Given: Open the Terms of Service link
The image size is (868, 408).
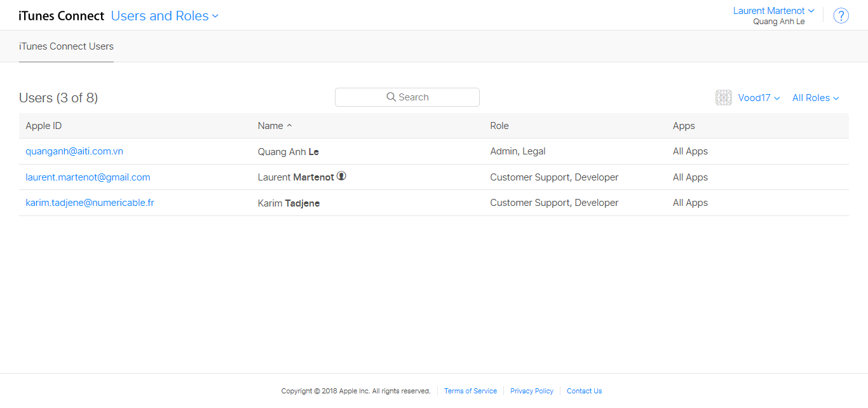Looking at the screenshot, I should tap(470, 391).
